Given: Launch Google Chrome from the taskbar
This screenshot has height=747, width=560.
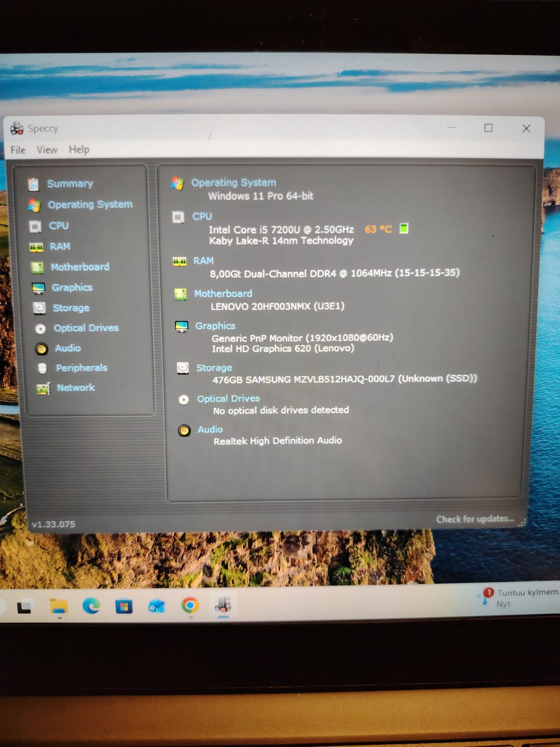Looking at the screenshot, I should (x=190, y=606).
